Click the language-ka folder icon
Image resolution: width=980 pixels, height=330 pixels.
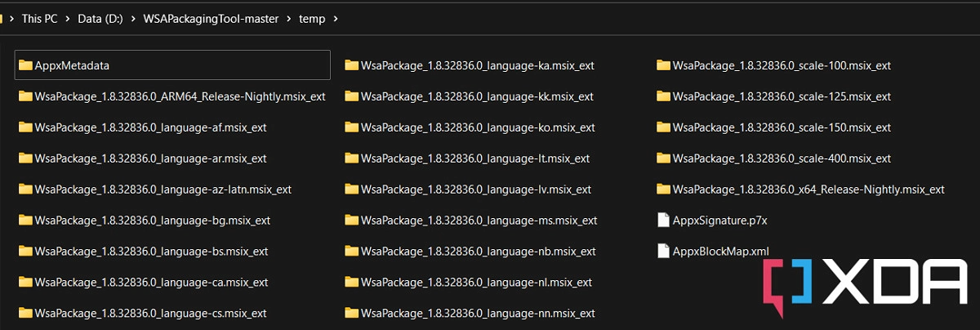tap(352, 65)
